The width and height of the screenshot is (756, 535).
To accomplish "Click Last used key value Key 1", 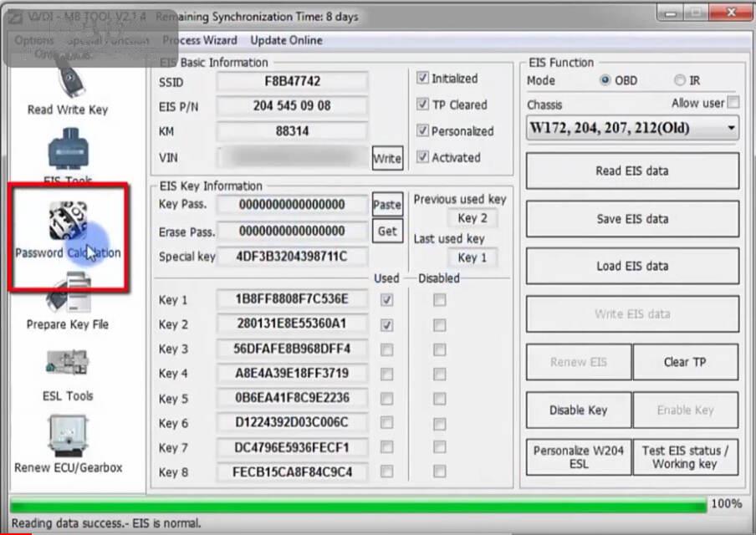I will pos(472,257).
